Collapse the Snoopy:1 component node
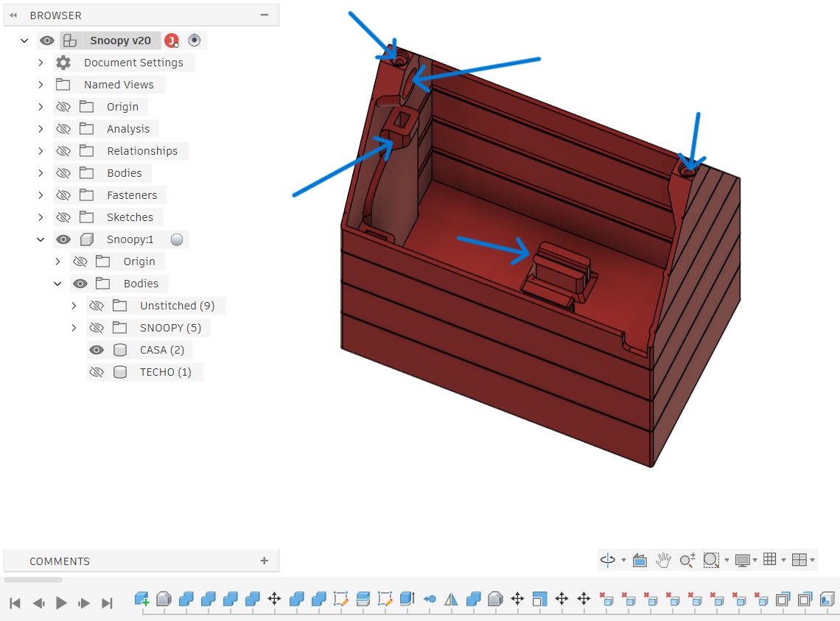 click(41, 239)
